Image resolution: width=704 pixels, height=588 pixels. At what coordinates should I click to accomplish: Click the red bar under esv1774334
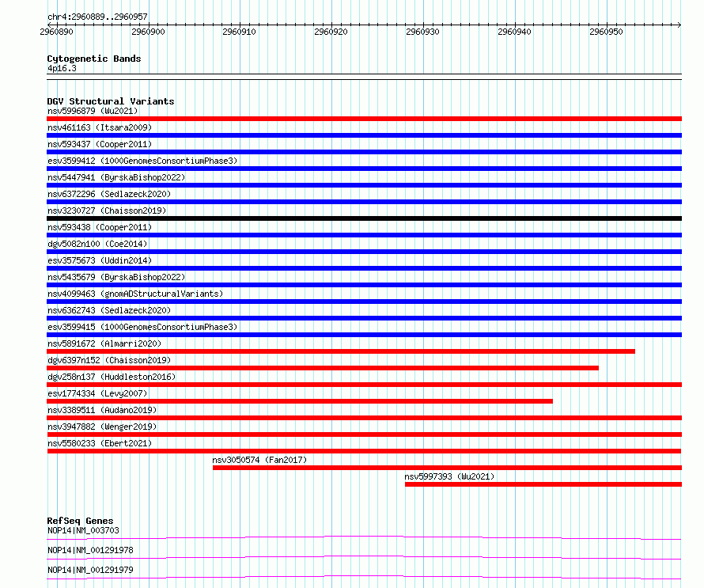tap(300, 401)
